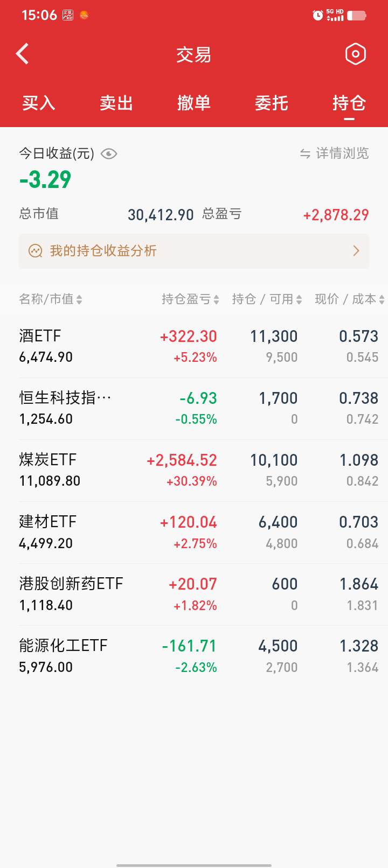
Task: Sort by 持仓/可用 column
Action: pyautogui.click(x=267, y=299)
